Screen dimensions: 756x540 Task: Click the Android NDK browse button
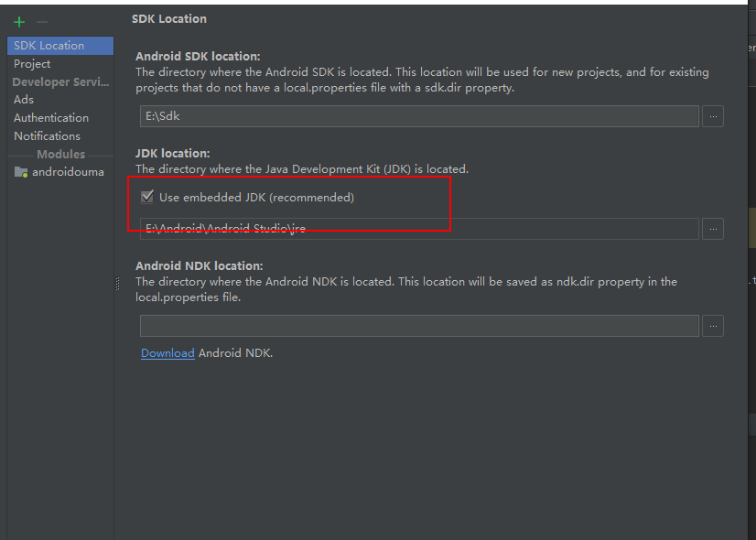(713, 325)
